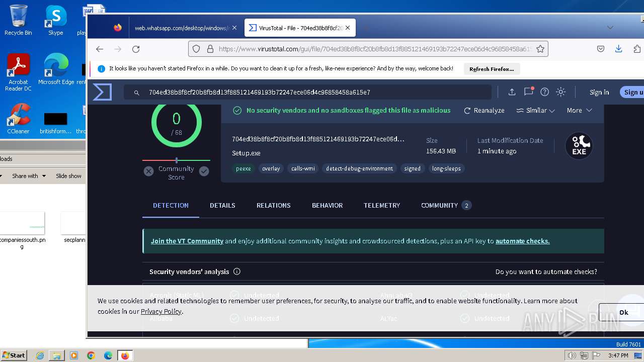This screenshot has width=644, height=362.
Task: Toggle VirusTotal light/dark theme icon
Action: coord(560,92)
